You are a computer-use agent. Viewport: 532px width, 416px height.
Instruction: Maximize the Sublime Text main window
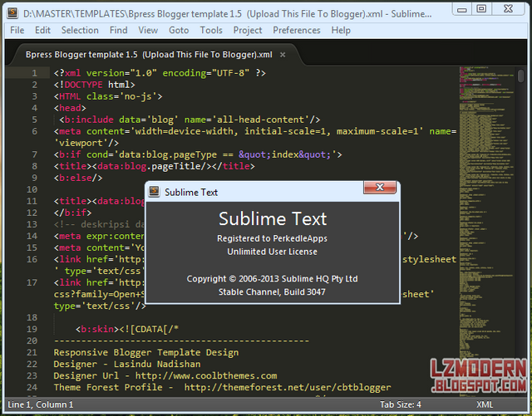(481, 9)
